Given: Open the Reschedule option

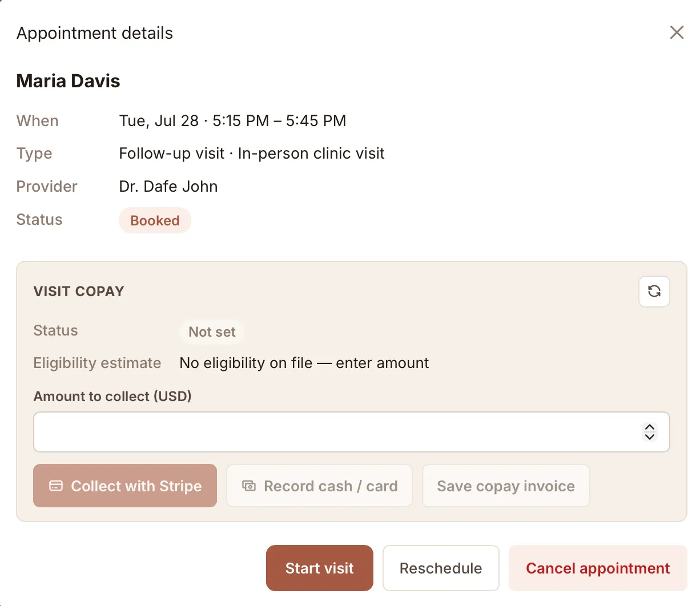Looking at the screenshot, I should pos(441,568).
